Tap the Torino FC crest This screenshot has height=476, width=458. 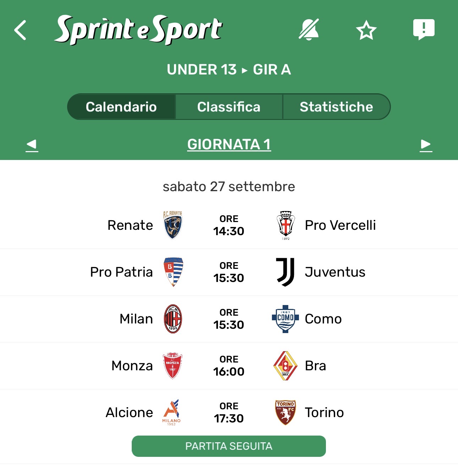(x=285, y=413)
